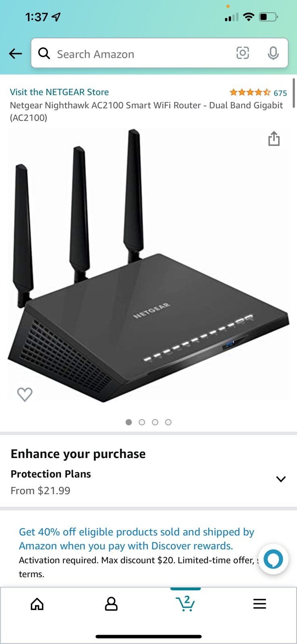Screen dimensions: 297x644
Task: Go to Home tab icon
Action: (37, 604)
